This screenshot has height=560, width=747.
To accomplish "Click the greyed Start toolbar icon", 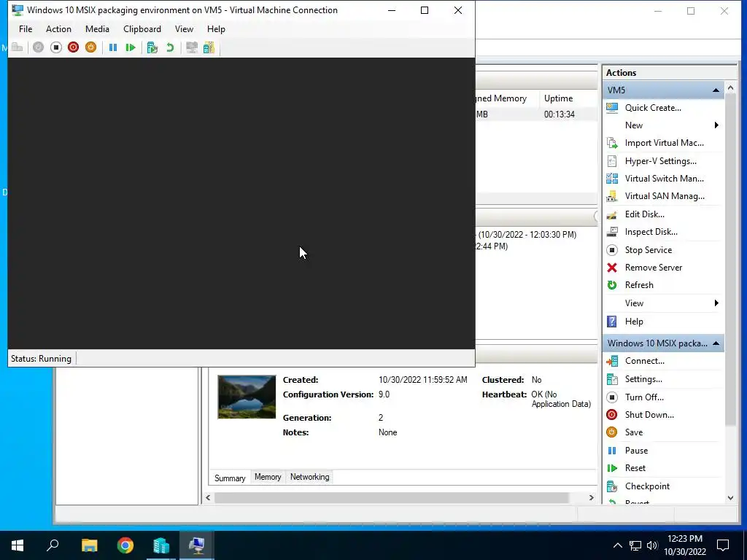I will (38, 47).
